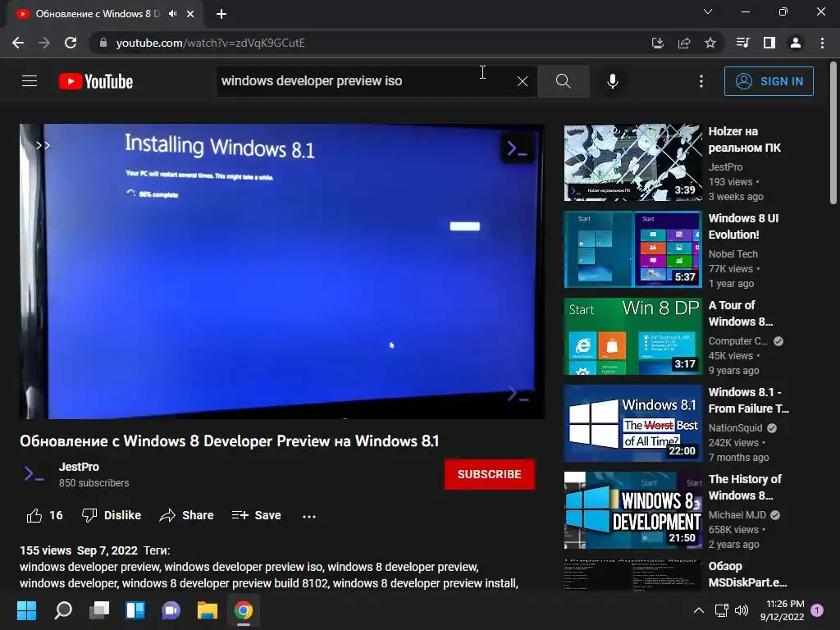Open the Chat taskbar icon
840x630 pixels.
click(x=171, y=610)
